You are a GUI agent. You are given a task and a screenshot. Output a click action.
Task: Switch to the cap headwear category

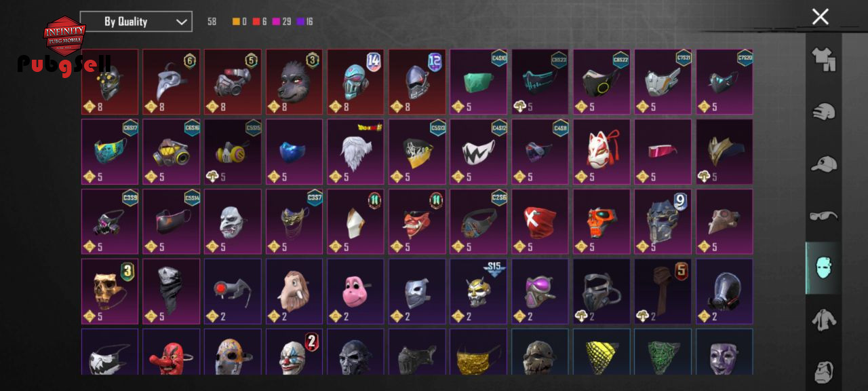coord(823,164)
